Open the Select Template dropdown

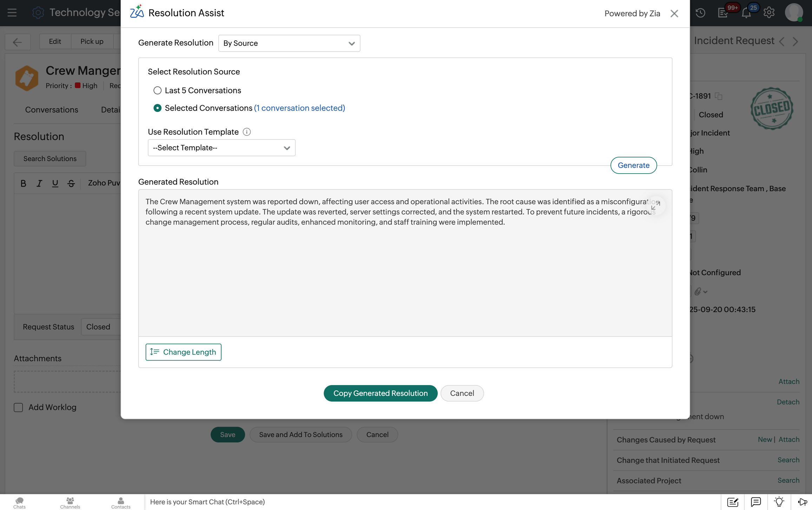222,148
